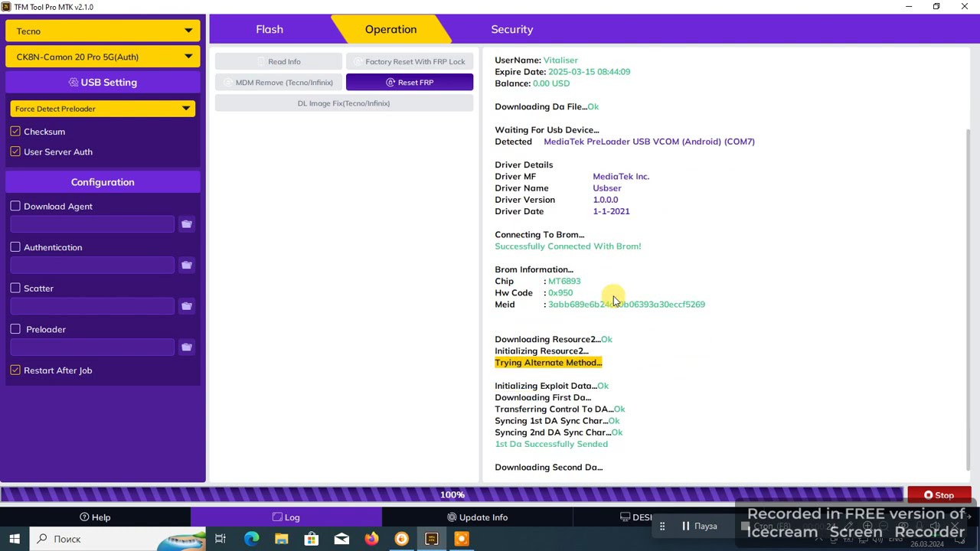This screenshot has width=980, height=551.
Task: Grab the recorder panel drag handle
Action: [x=662, y=527]
